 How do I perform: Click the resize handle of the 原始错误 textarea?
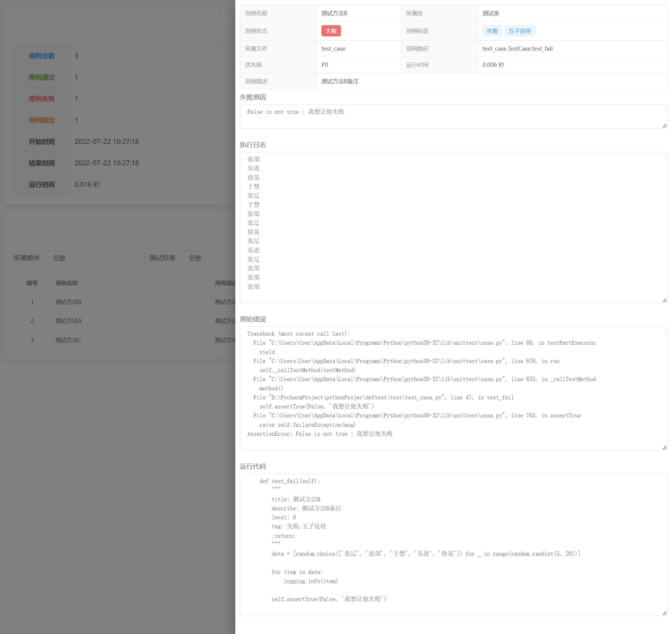(664, 448)
